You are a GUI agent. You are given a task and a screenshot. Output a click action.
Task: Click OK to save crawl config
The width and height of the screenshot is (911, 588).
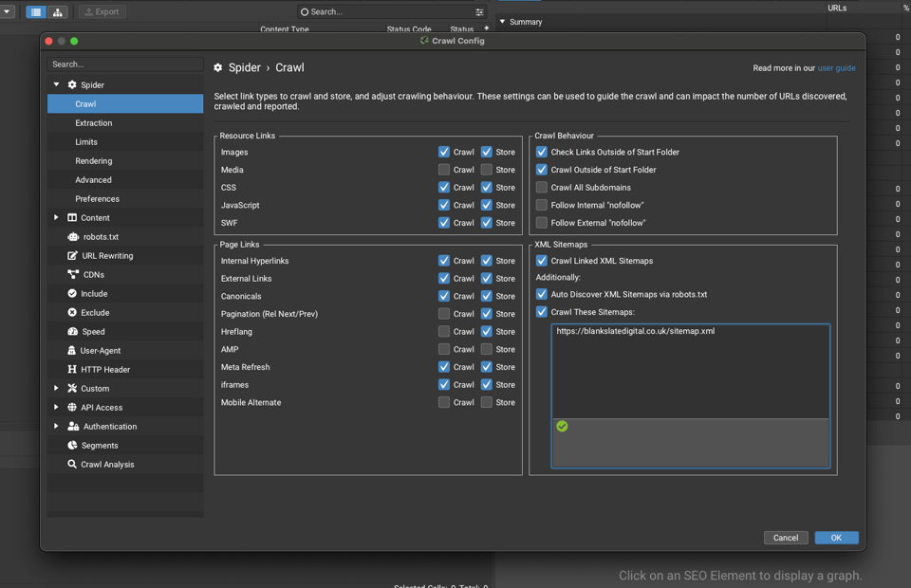tap(836, 538)
